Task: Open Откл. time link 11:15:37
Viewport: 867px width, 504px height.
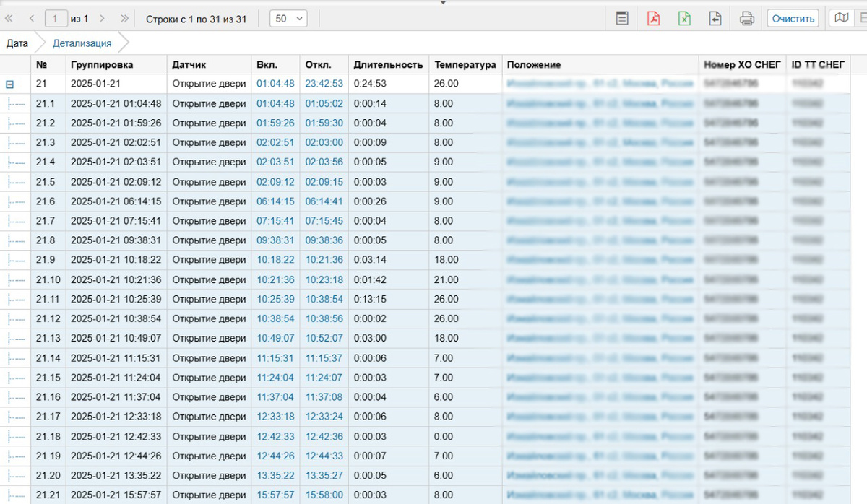Action: (x=324, y=358)
